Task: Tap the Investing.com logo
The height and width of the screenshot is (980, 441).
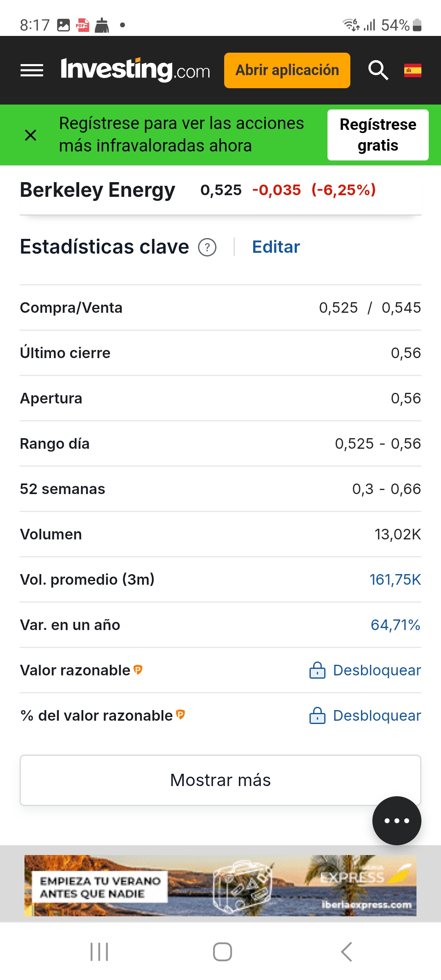Action: coord(135,70)
